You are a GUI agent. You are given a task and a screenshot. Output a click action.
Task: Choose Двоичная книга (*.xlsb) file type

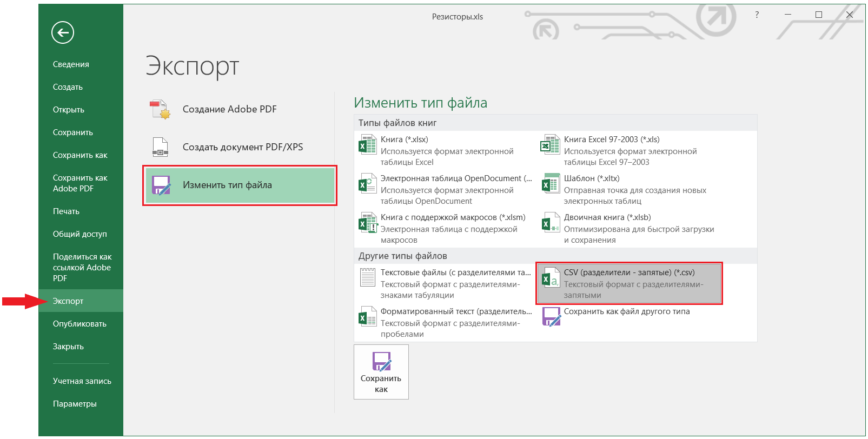pos(630,229)
